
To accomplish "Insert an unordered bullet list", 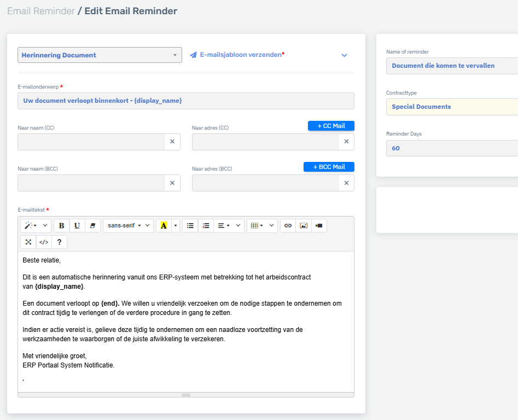I will pyautogui.click(x=190, y=225).
